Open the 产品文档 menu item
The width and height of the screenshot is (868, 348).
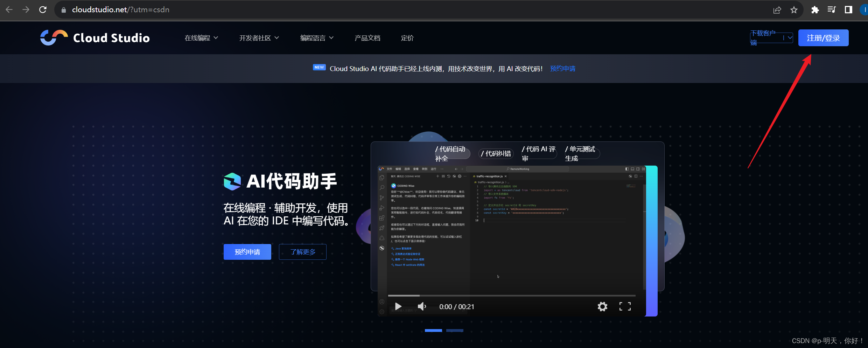[367, 38]
